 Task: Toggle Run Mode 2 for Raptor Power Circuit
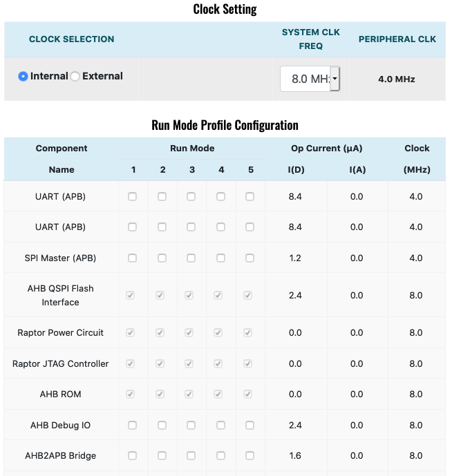point(160,333)
